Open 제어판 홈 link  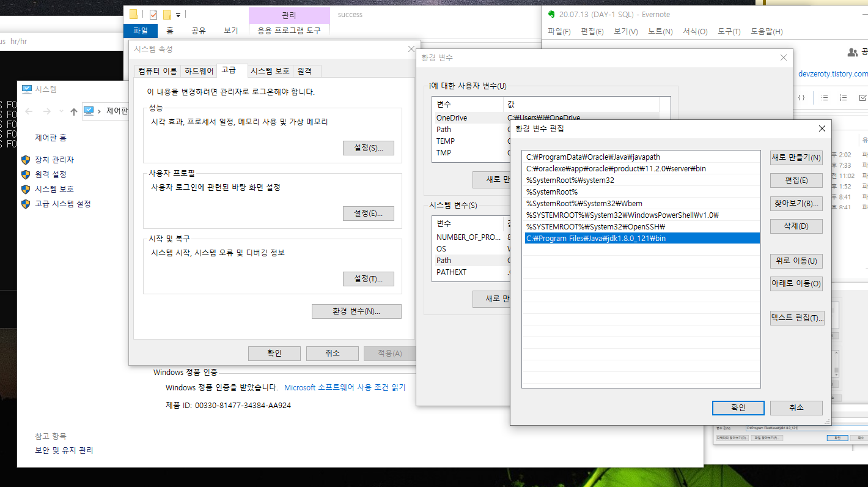(51, 138)
